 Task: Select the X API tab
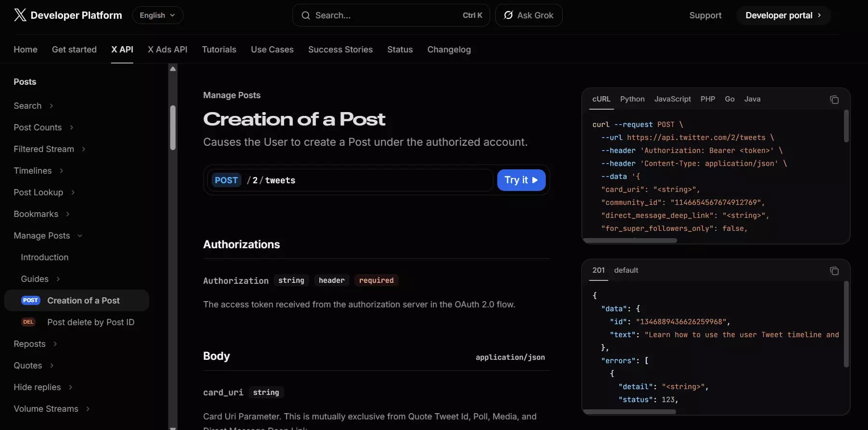[122, 50]
